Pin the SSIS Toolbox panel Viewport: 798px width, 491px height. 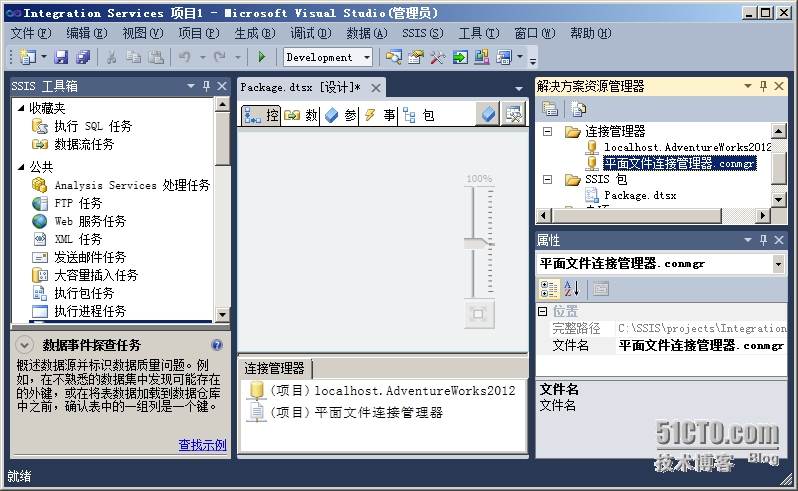[x=206, y=86]
